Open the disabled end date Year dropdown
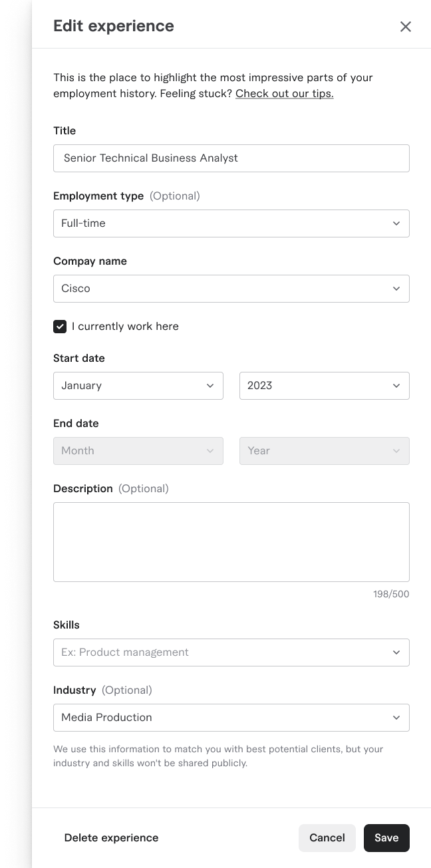 [x=325, y=451]
